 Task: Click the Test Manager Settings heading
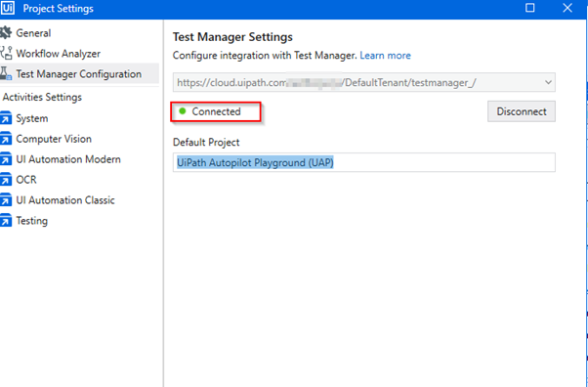pos(232,37)
